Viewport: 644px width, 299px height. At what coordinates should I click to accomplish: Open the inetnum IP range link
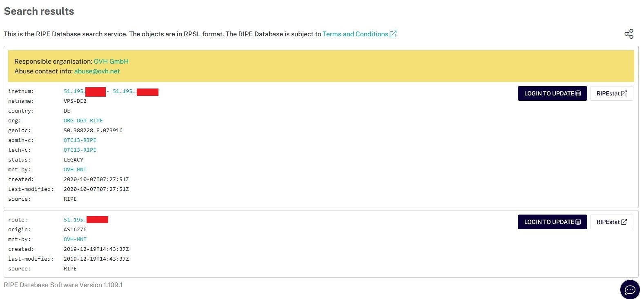[111, 91]
